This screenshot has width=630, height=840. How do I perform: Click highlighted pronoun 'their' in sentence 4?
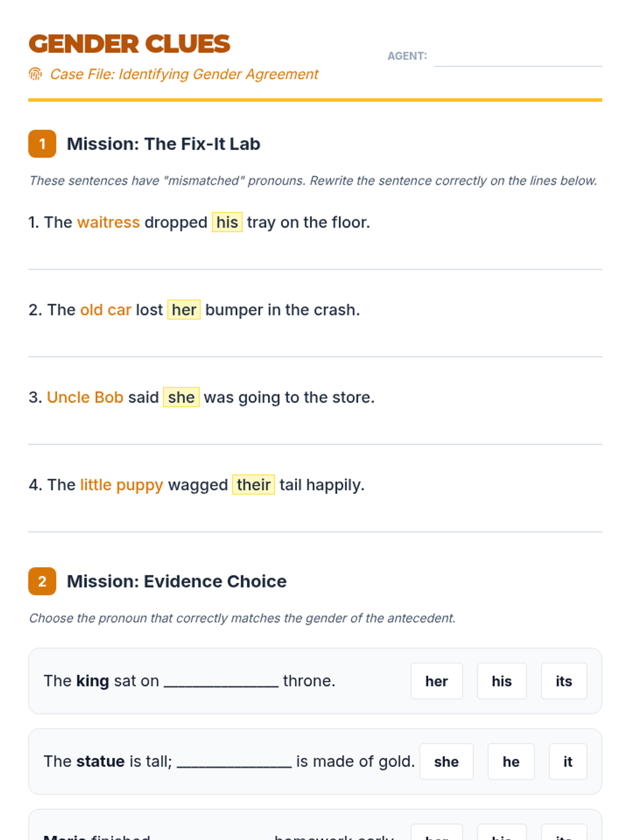click(254, 485)
